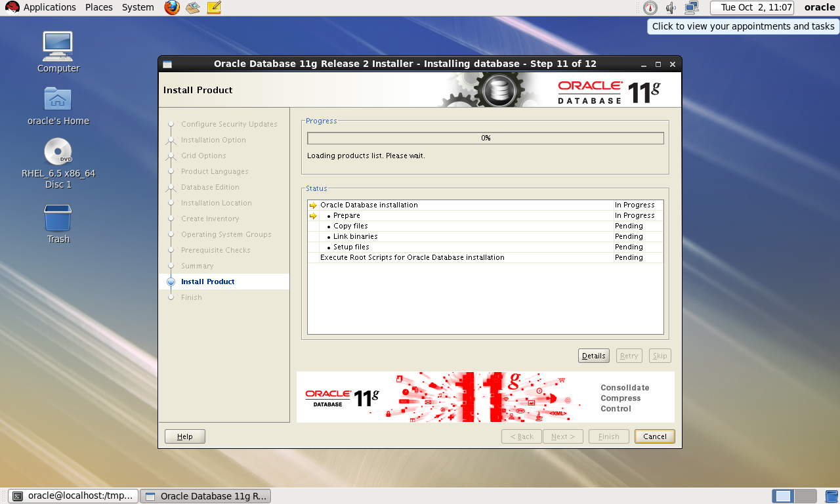Click the Pending status for Copy files
The height and width of the screenshot is (504, 840).
coord(629,226)
